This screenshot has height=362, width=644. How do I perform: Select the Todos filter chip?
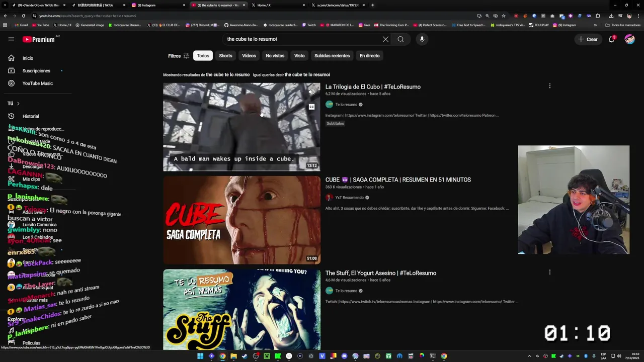203,56
